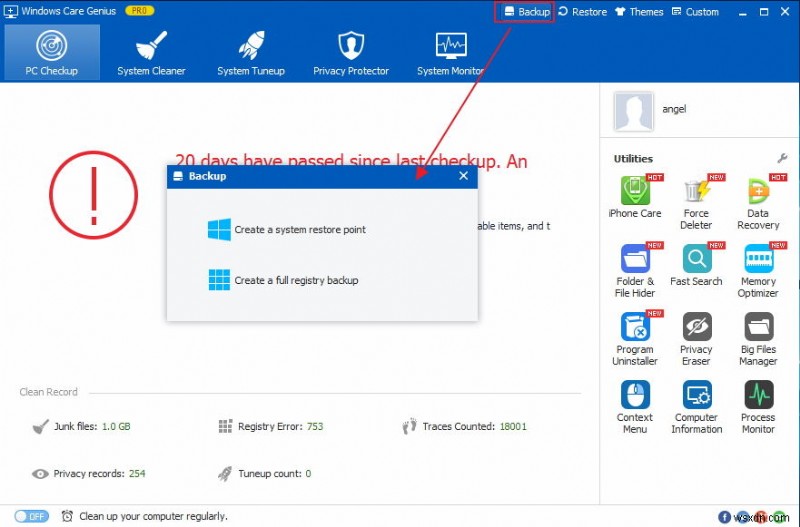This screenshot has width=800, height=527.
Task: Open the Force Deleter utility
Action: click(696, 202)
